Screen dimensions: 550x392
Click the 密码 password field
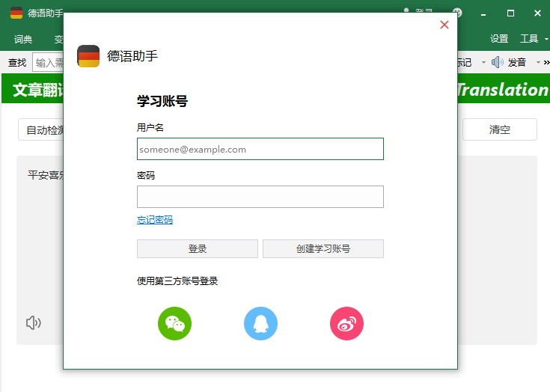pyautogui.click(x=260, y=197)
